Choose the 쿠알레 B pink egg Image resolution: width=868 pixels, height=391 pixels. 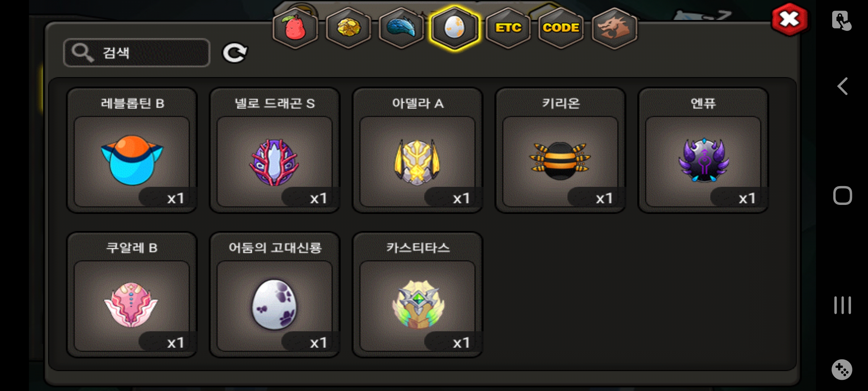pyautogui.click(x=132, y=295)
